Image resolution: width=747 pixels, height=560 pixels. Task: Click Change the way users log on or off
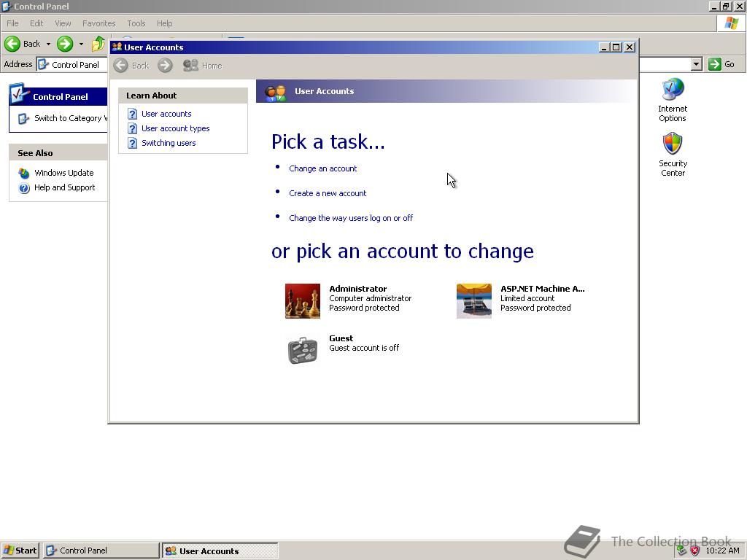click(x=351, y=218)
